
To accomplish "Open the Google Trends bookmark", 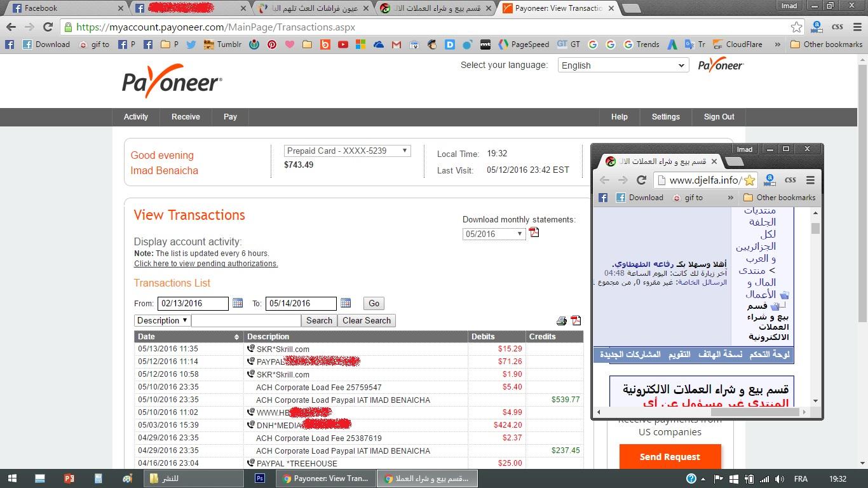I will (641, 44).
